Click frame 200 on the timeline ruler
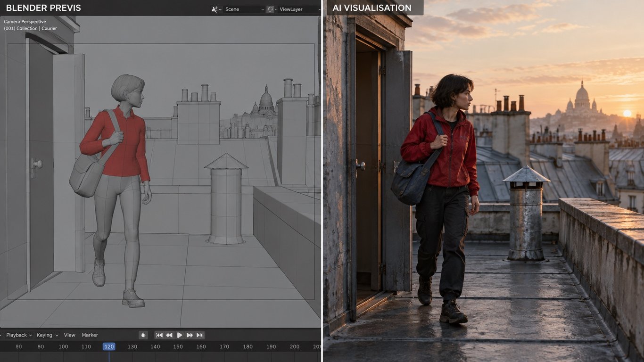 coord(295,346)
